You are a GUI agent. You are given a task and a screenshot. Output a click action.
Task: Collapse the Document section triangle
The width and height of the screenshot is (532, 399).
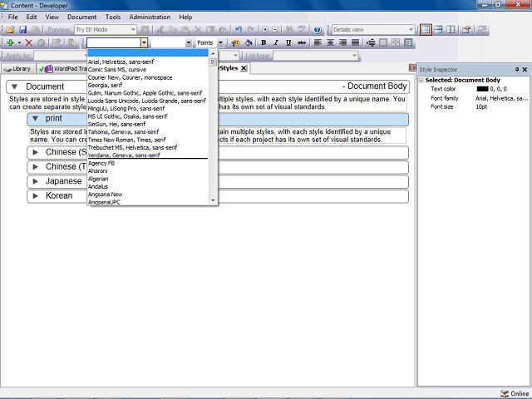[x=14, y=86]
